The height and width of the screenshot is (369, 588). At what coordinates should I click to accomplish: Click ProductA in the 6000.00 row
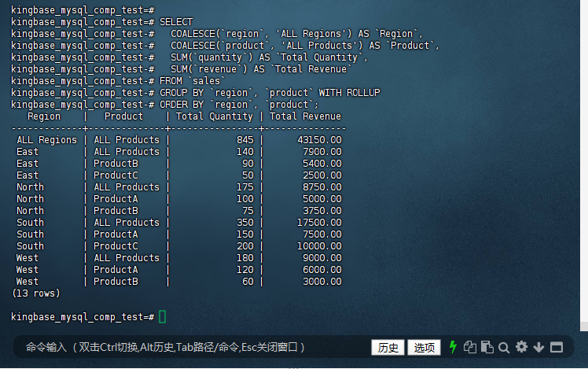116,270
